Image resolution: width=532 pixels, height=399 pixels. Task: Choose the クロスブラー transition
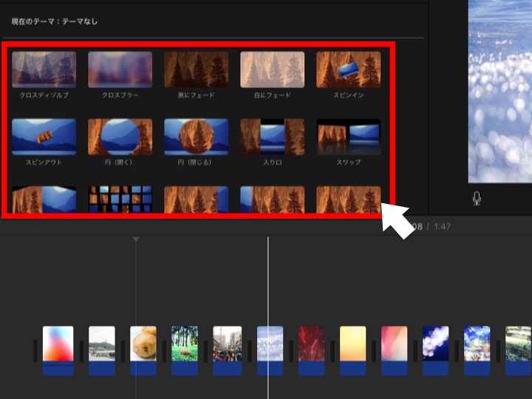(x=120, y=69)
